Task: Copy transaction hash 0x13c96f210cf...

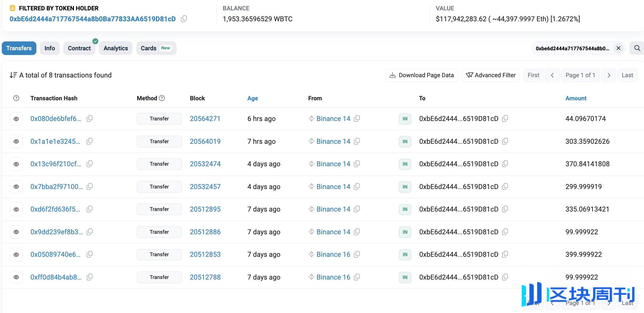Action: [90, 164]
